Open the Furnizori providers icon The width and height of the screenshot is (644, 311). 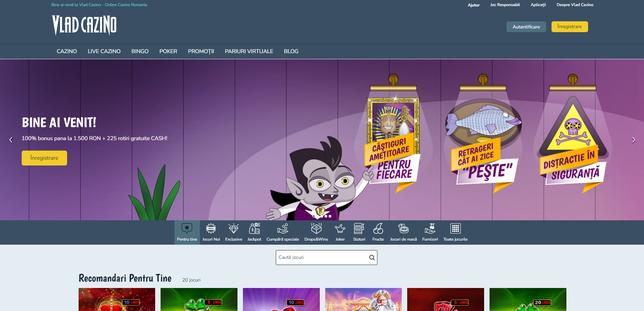[430, 228]
